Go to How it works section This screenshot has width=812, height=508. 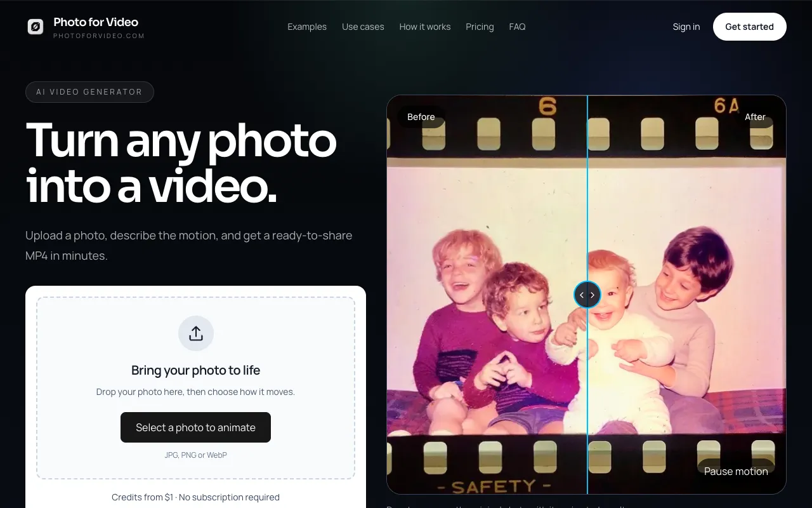point(425,27)
